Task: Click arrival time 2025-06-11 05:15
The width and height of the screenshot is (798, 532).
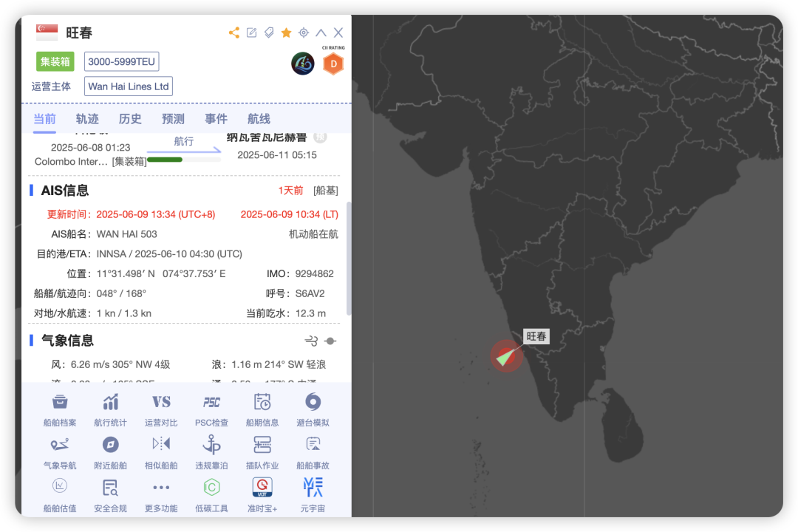Action: click(x=277, y=155)
